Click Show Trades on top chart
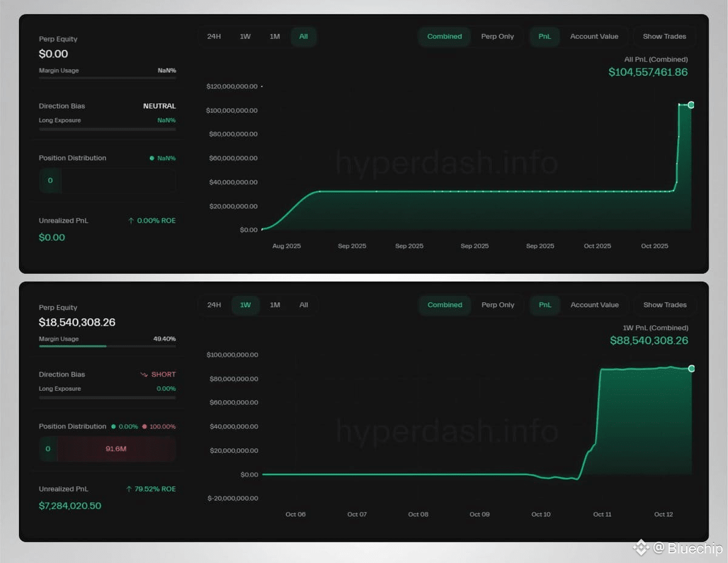728x563 pixels. 664,36
